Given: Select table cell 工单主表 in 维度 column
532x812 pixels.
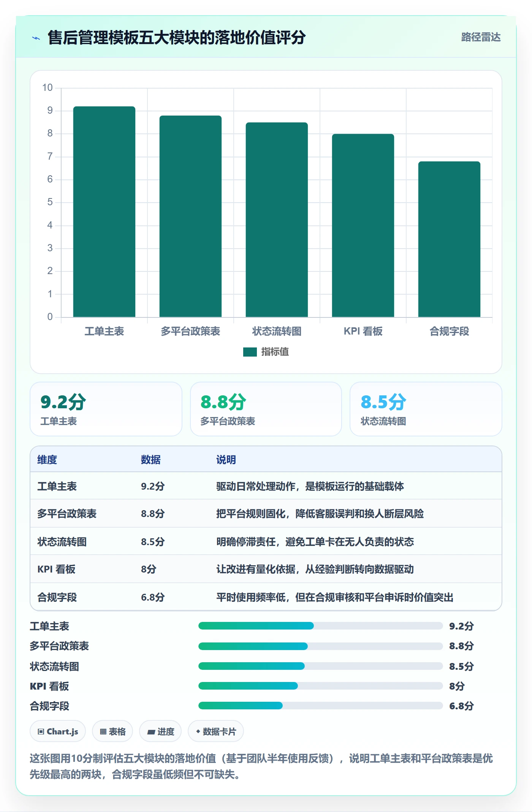Looking at the screenshot, I should (x=57, y=486).
